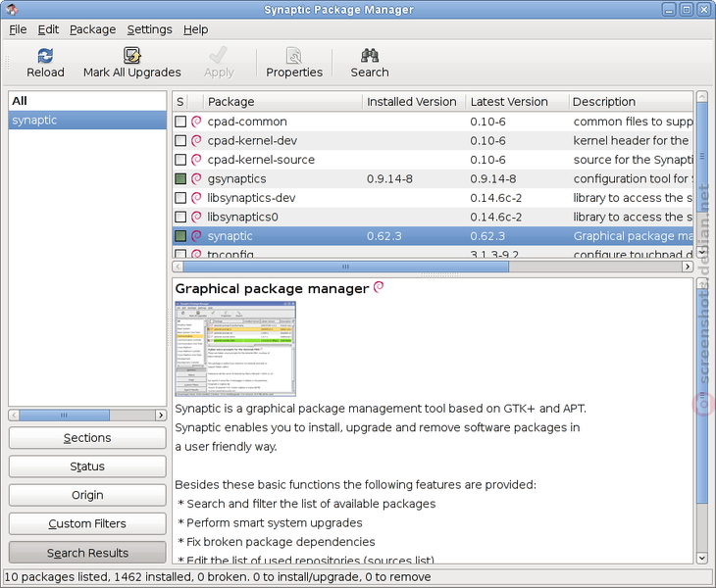Click the Status filter button

[x=87, y=466]
